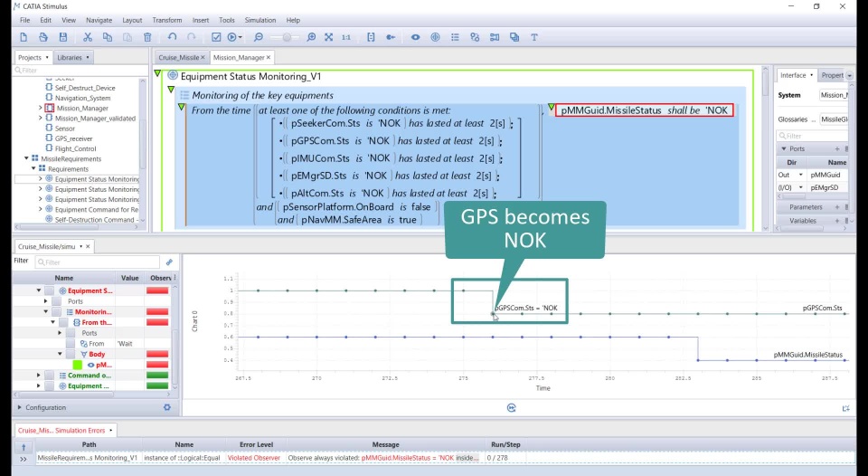The height and width of the screenshot is (476, 868).
Task: Switch to the Cruise_Missile tab
Action: [178, 57]
